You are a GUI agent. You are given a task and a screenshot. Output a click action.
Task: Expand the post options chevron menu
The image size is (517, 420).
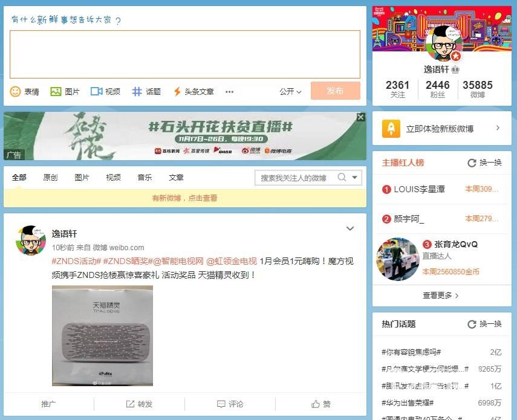pos(350,228)
